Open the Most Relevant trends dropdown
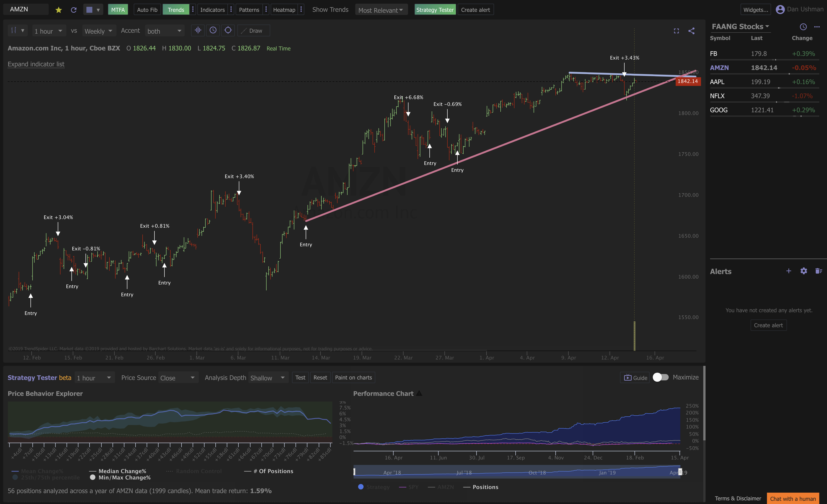The height and width of the screenshot is (504, 827). coord(381,10)
